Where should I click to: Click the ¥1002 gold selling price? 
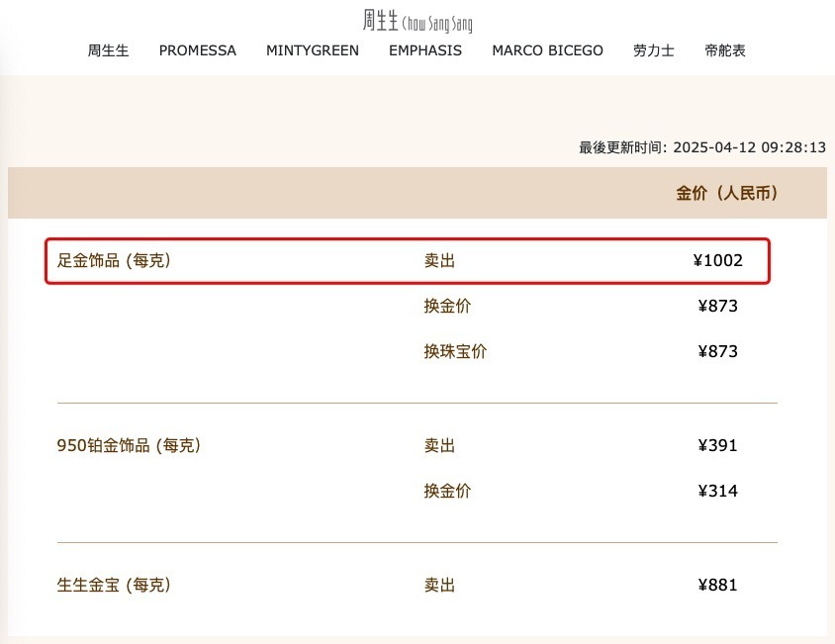(717, 261)
